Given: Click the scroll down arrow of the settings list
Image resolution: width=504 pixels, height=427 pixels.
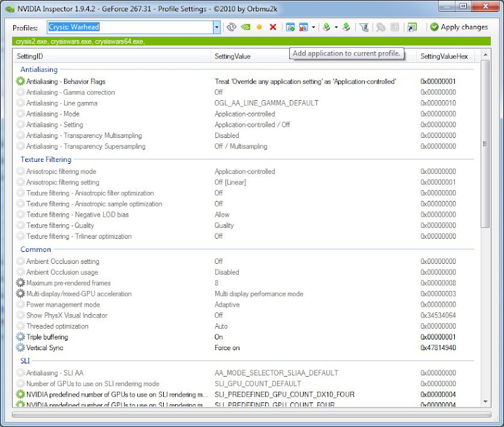Looking at the screenshot, I should 485,402.
